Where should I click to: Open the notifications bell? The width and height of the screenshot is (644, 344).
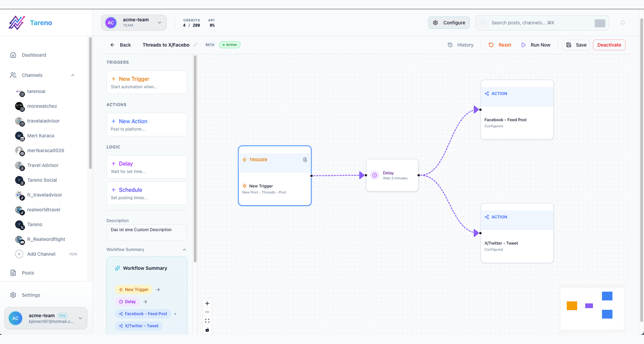point(623,23)
